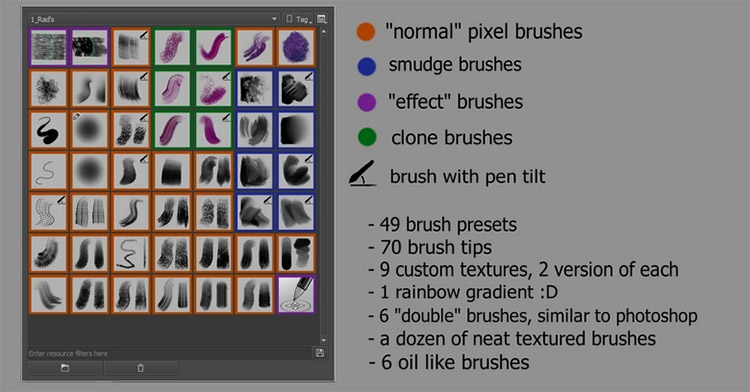Select the dark blocky smudge brush in the second row
This screenshot has height=392, width=750.
click(296, 88)
